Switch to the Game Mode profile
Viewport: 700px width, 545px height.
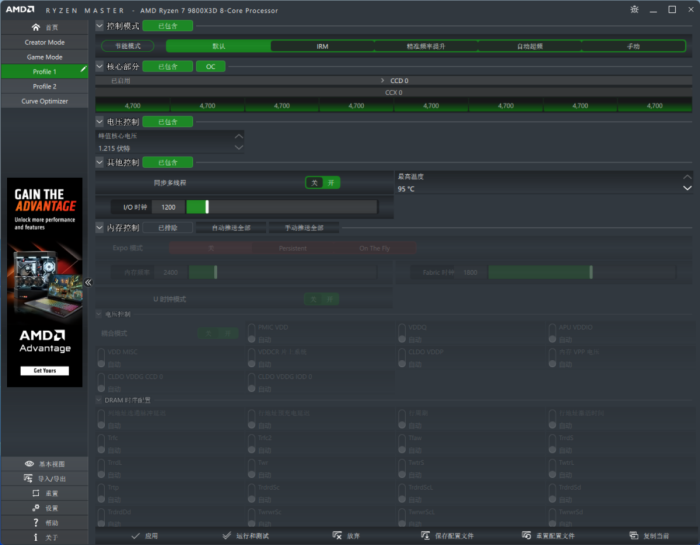pos(44,57)
